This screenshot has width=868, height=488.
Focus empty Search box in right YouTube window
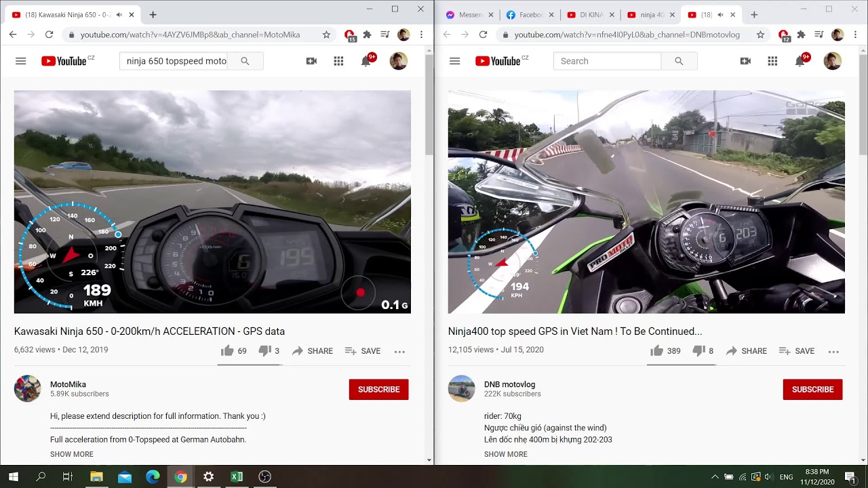click(x=607, y=61)
